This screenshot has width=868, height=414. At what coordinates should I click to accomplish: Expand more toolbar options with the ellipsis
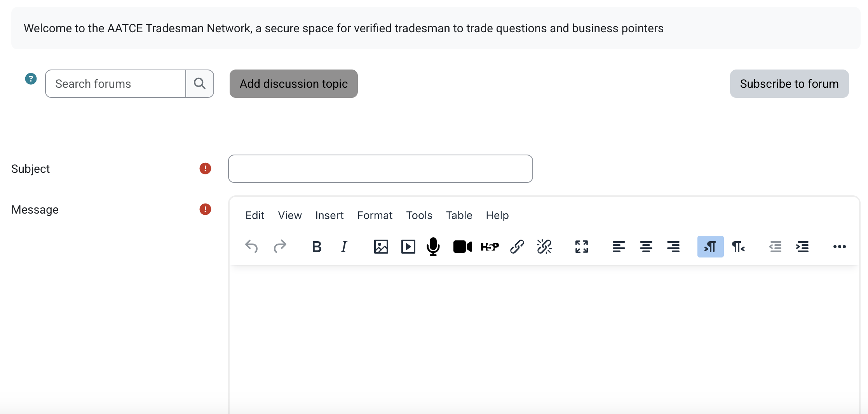click(840, 247)
